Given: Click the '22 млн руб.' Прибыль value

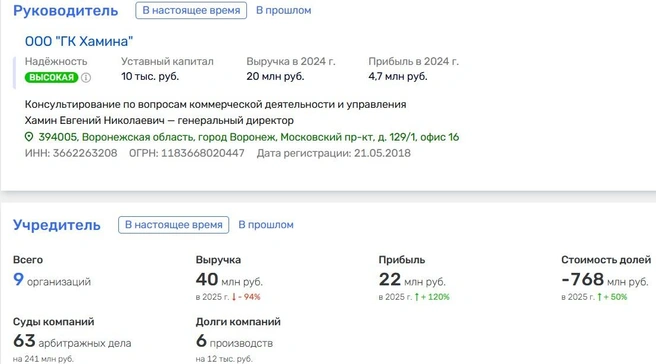Looking at the screenshot, I should [x=412, y=280].
